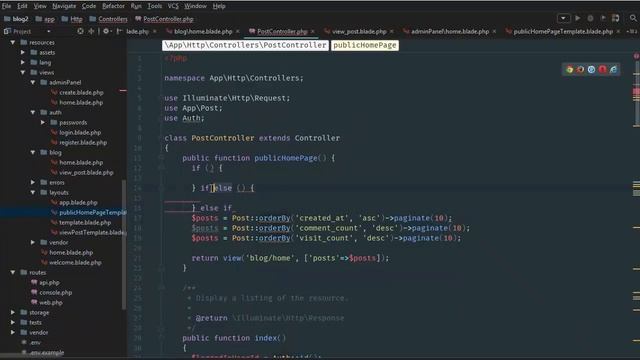The height and width of the screenshot is (360, 640).
Task: Collapse the adminPanel folder
Action: coord(33,82)
